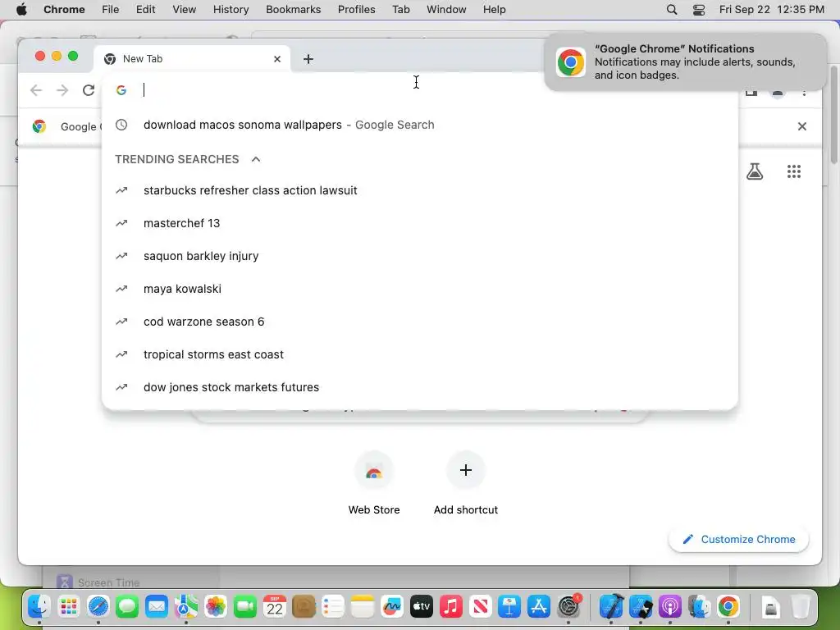Click the forward navigation arrow
The image size is (840, 630).
(x=62, y=90)
